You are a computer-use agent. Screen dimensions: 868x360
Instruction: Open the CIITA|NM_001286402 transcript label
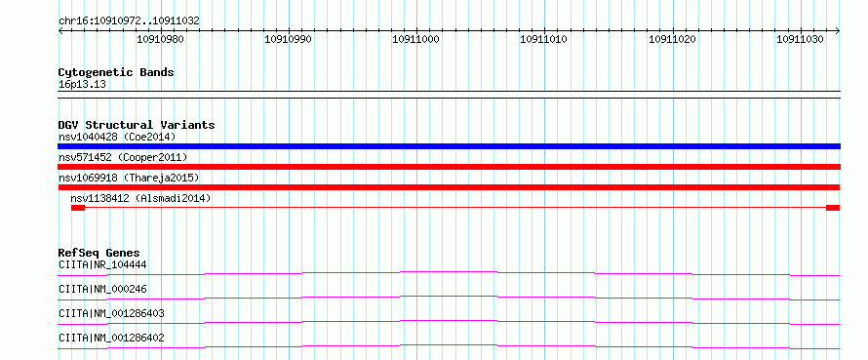click(111, 338)
